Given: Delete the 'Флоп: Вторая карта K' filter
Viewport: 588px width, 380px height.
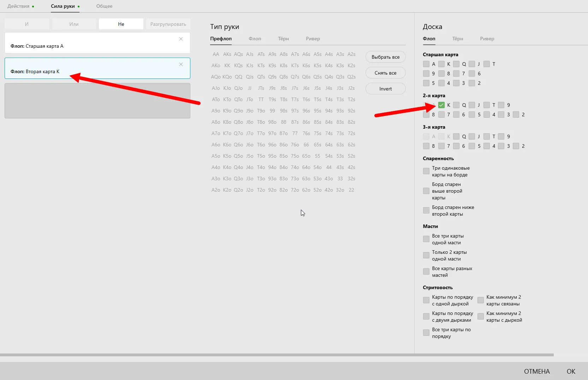Looking at the screenshot, I should pyautogui.click(x=181, y=64).
